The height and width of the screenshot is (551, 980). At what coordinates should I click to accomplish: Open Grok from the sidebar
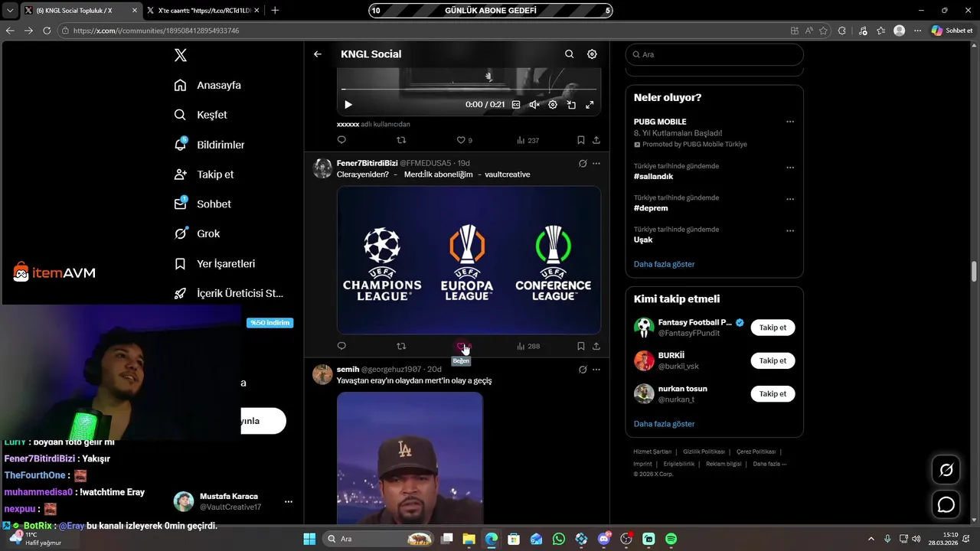tap(197, 233)
